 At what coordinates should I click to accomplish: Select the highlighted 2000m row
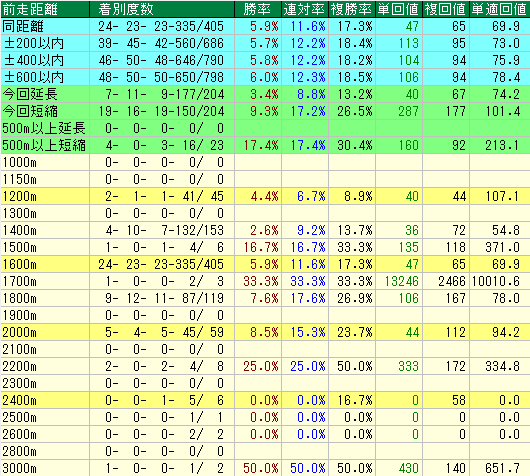click(x=265, y=332)
